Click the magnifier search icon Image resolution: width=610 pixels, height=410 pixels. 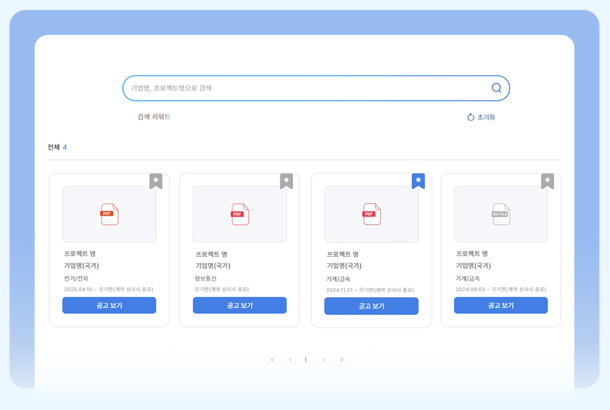point(496,88)
